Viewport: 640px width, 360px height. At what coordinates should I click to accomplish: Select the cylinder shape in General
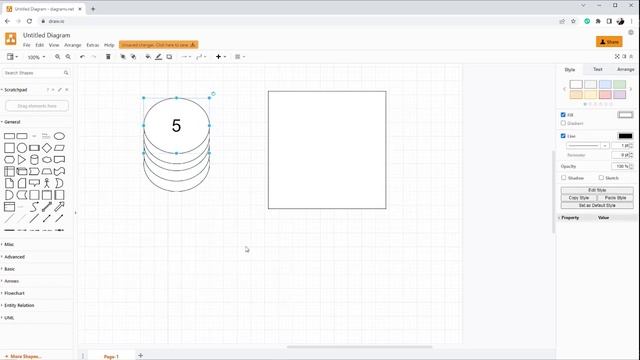pyautogui.click(x=34, y=160)
